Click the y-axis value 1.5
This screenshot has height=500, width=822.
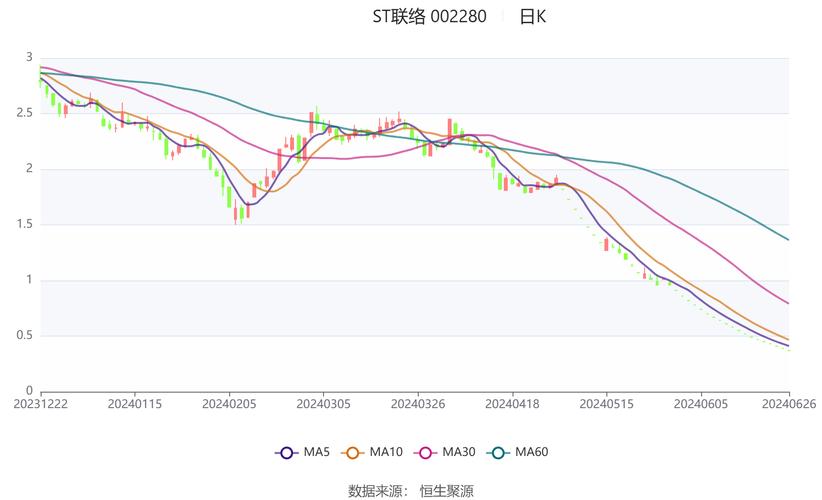coord(25,224)
